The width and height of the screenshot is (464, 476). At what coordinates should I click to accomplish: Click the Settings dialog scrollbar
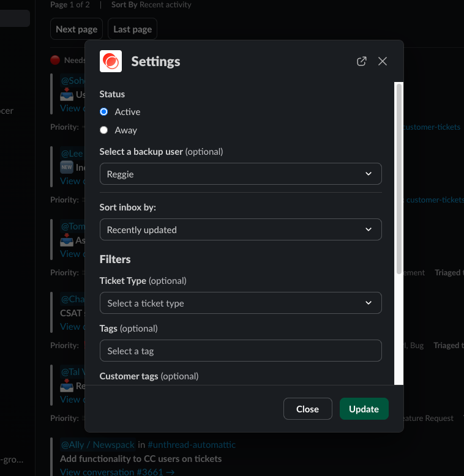click(399, 177)
